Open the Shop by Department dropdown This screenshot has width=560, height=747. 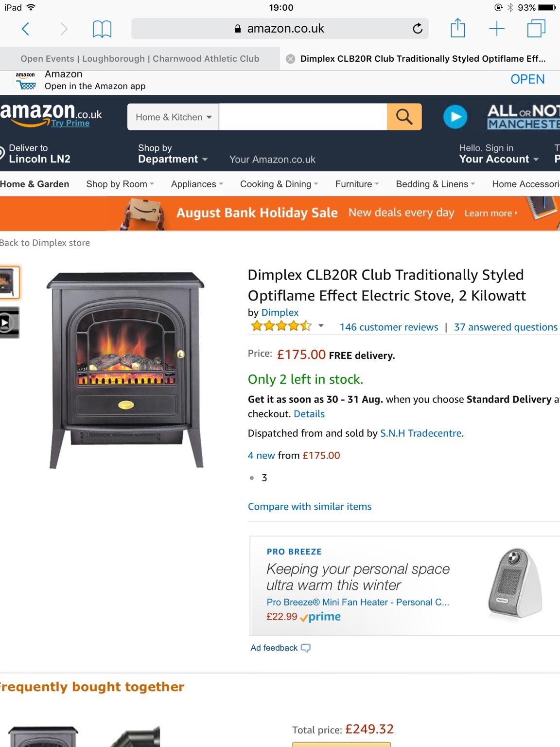click(x=173, y=154)
